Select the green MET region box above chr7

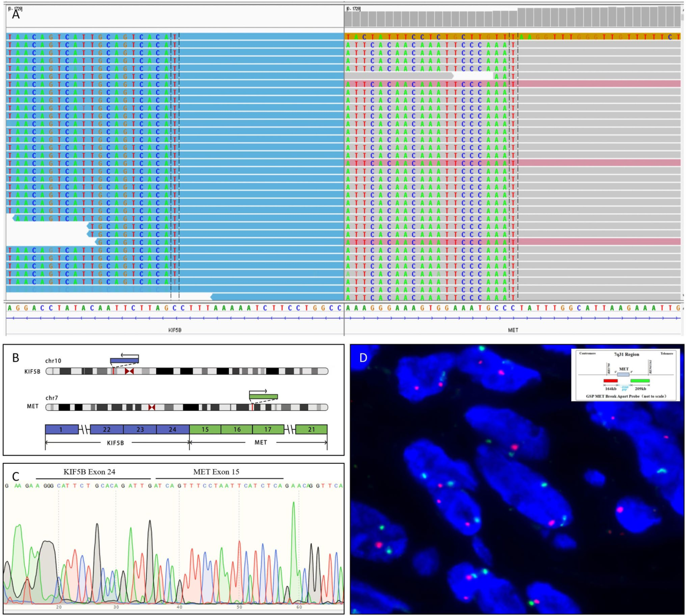pos(264,397)
